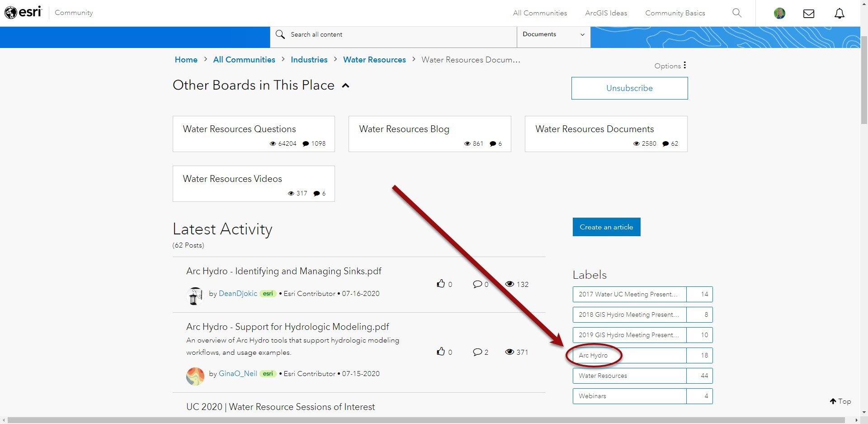Click the Options text link
The height and width of the screenshot is (424, 868).
[x=667, y=66]
